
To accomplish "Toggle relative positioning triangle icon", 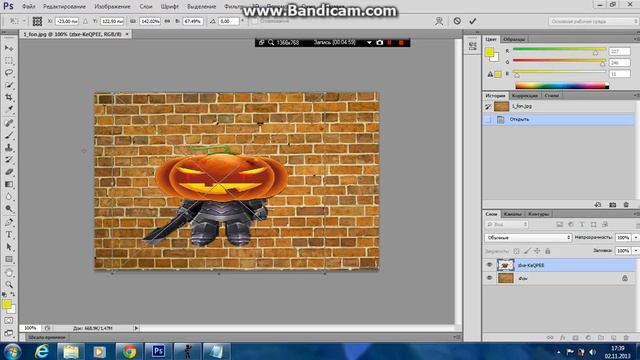I will (x=85, y=21).
